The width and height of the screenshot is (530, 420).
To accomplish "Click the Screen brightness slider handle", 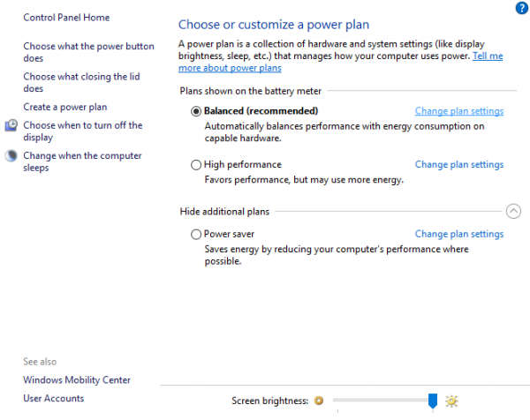I will click(433, 401).
